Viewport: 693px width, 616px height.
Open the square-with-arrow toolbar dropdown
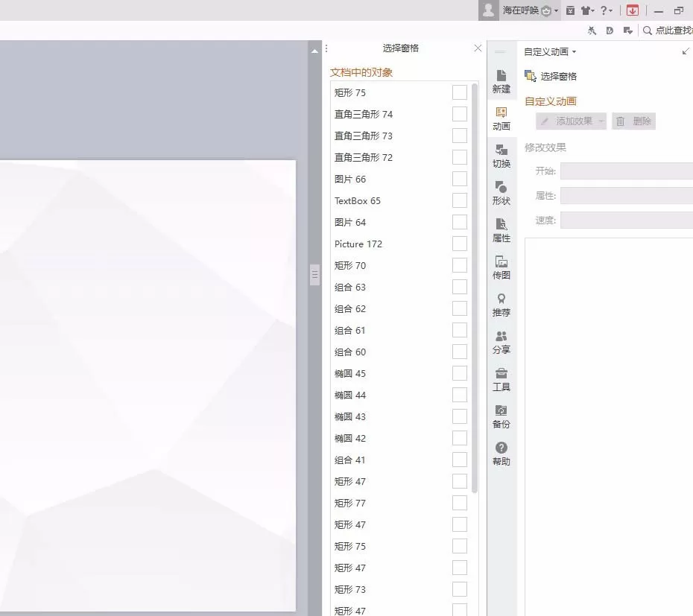(x=628, y=31)
